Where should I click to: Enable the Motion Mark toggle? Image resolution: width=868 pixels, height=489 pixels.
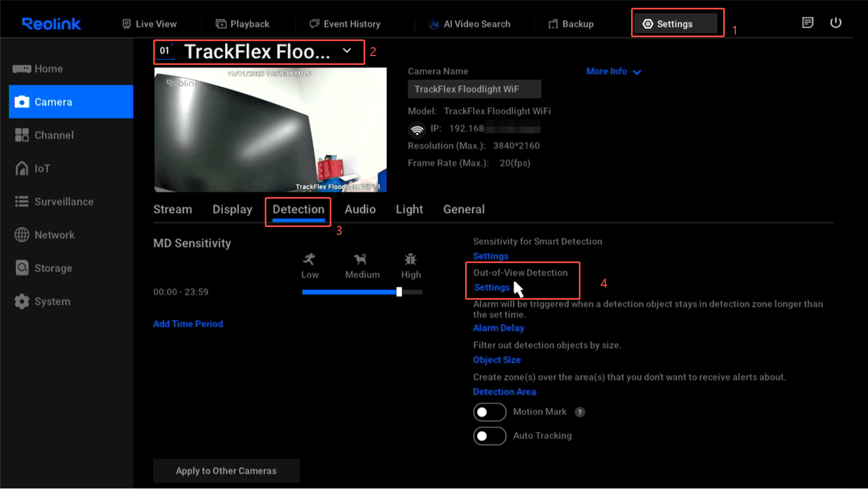[x=489, y=412]
